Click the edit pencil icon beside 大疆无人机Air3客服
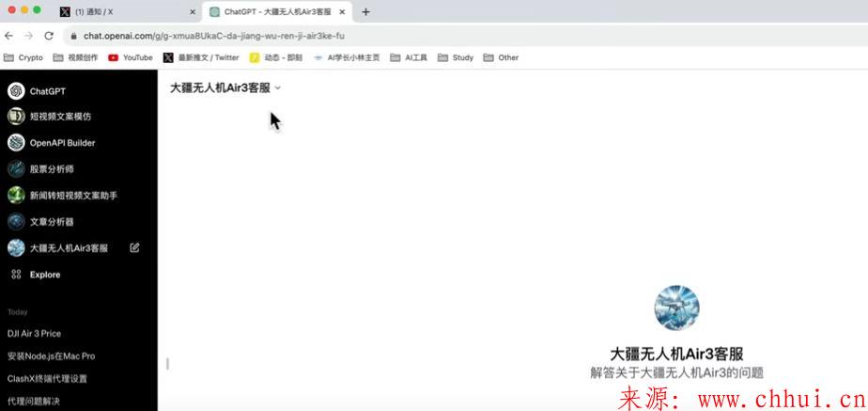 (134, 247)
